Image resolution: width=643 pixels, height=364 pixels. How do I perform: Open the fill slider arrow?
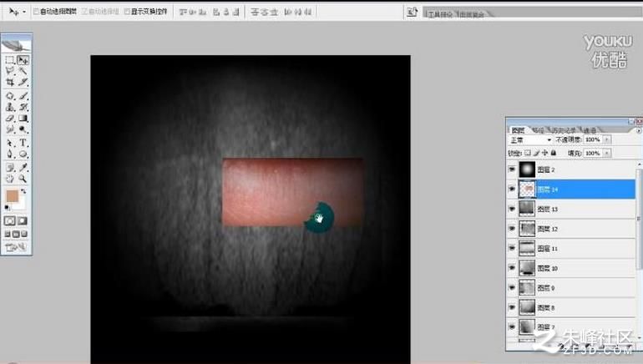pyautogui.click(x=606, y=153)
